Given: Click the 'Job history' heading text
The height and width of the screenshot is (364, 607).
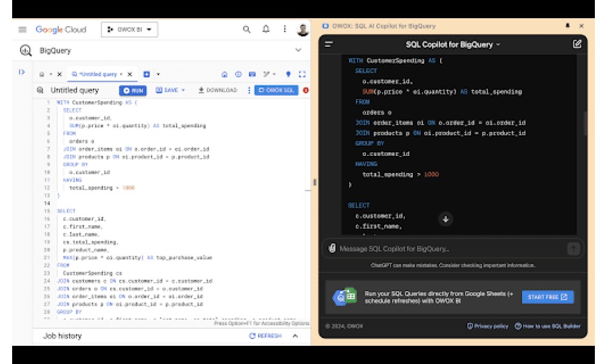Looking at the screenshot, I should coord(63,335).
